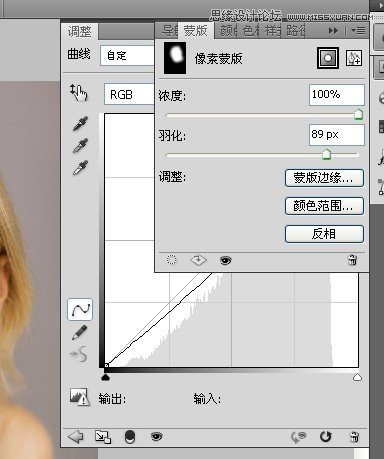This screenshot has height=459, width=384.
Task: Select the on-image adjustment hand tool
Action: [78, 92]
